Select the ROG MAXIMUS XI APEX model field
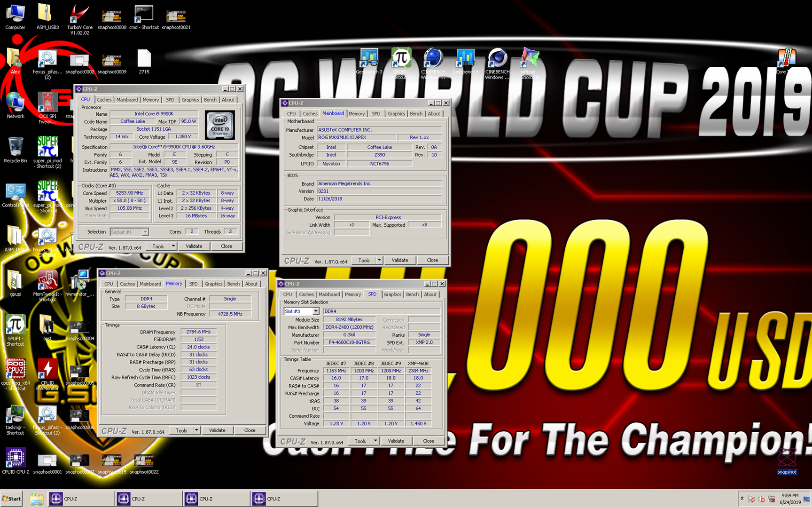 point(356,137)
